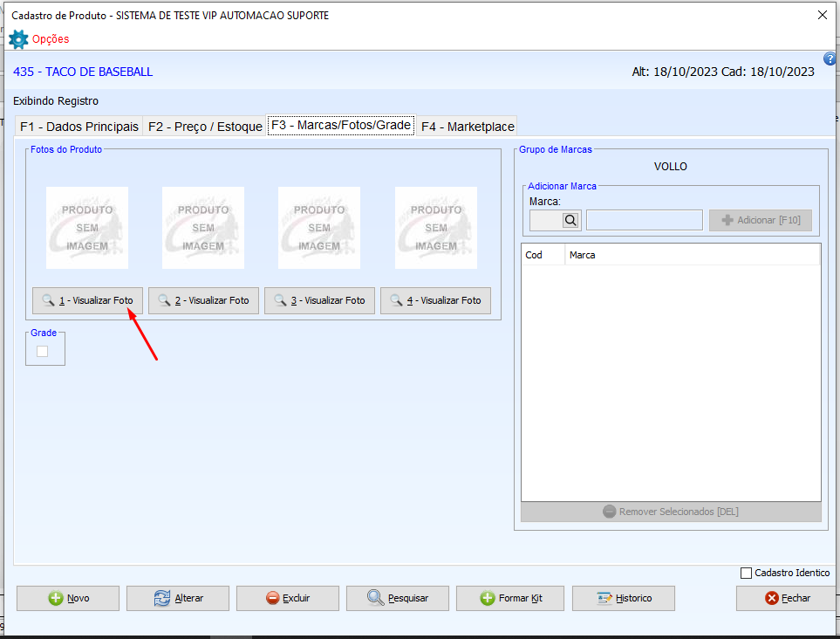Click 3 - Visualizar Foto button
The width and height of the screenshot is (840, 639).
320,301
